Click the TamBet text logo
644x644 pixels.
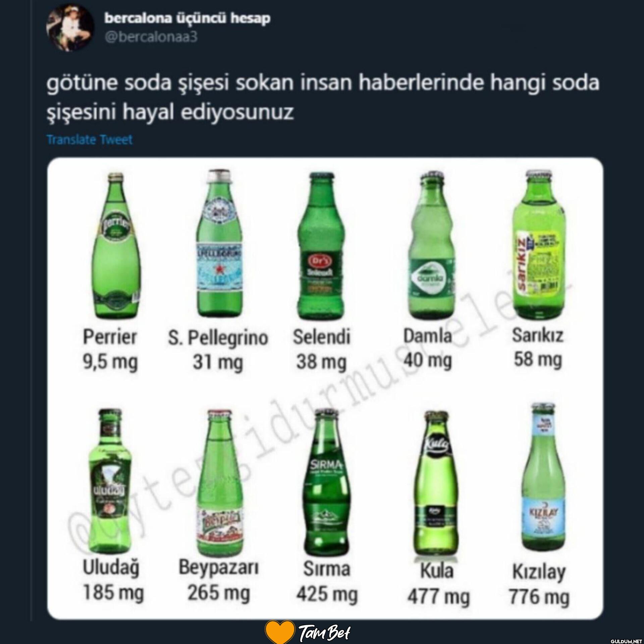pyautogui.click(x=324, y=633)
